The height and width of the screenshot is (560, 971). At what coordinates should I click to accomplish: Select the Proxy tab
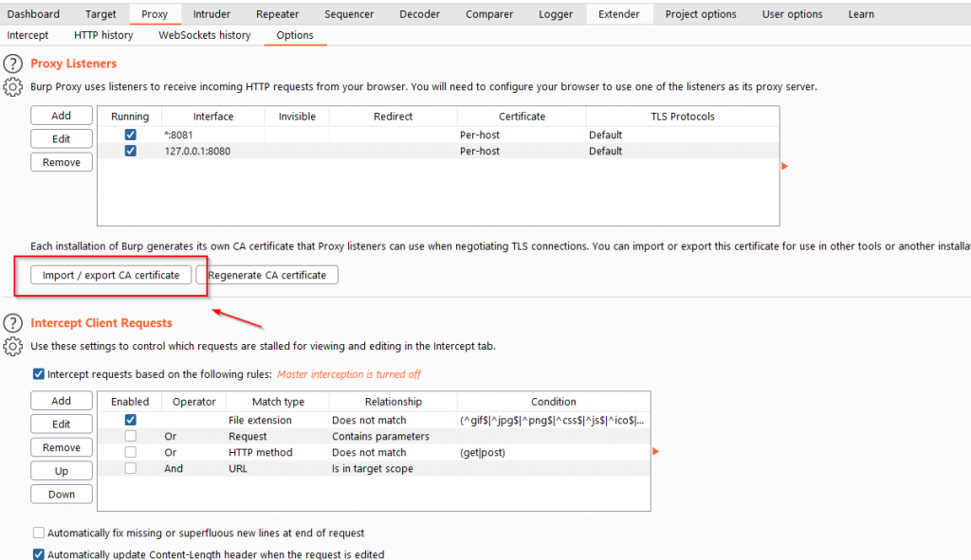click(x=155, y=13)
